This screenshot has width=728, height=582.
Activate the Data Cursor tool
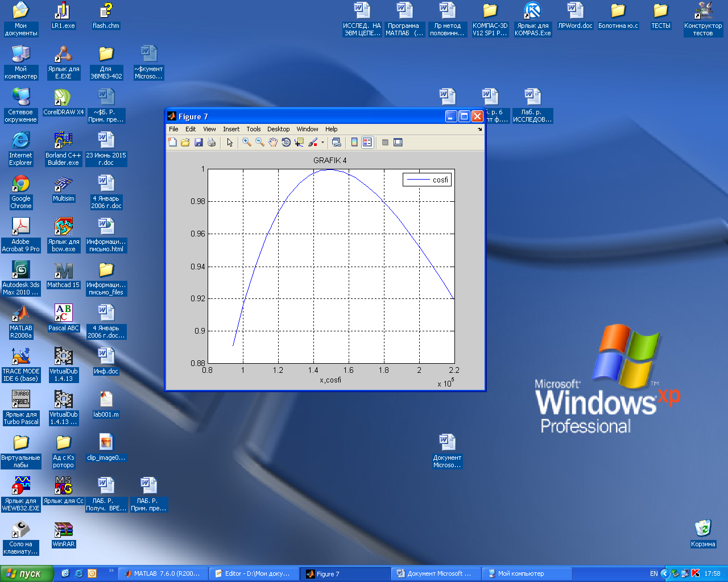pyautogui.click(x=299, y=142)
